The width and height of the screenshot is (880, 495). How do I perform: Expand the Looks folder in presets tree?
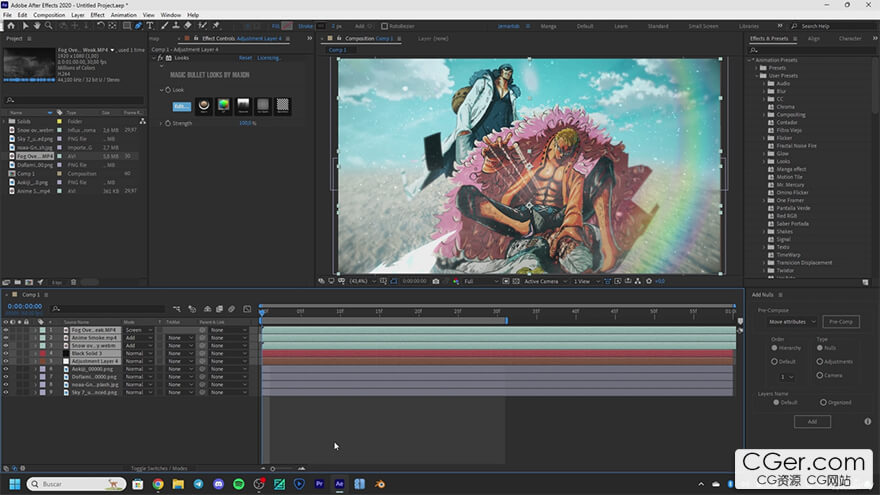[x=764, y=161]
